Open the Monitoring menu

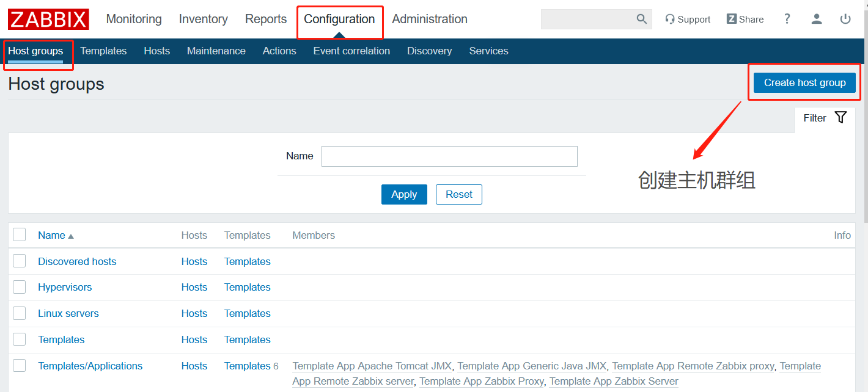tap(133, 19)
